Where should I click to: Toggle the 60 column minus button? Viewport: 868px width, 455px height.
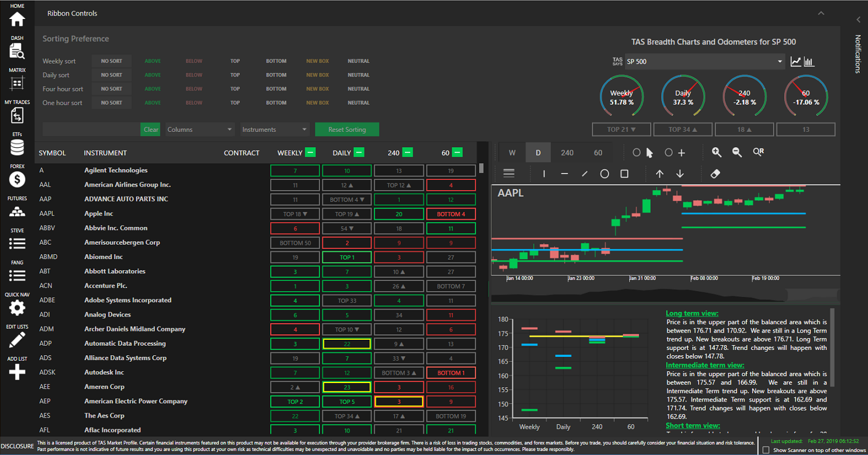[x=457, y=153]
